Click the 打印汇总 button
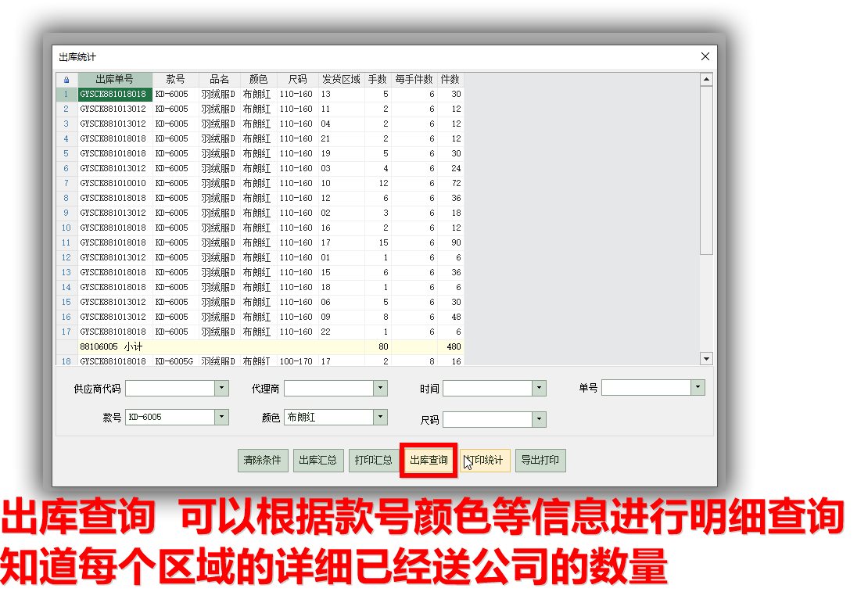The height and width of the screenshot is (592, 868). [372, 461]
